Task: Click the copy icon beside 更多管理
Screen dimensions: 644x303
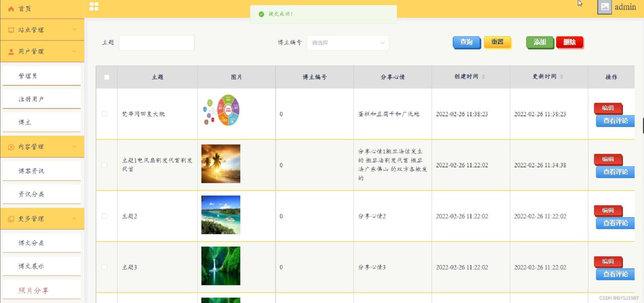Action: pyautogui.click(x=11, y=219)
